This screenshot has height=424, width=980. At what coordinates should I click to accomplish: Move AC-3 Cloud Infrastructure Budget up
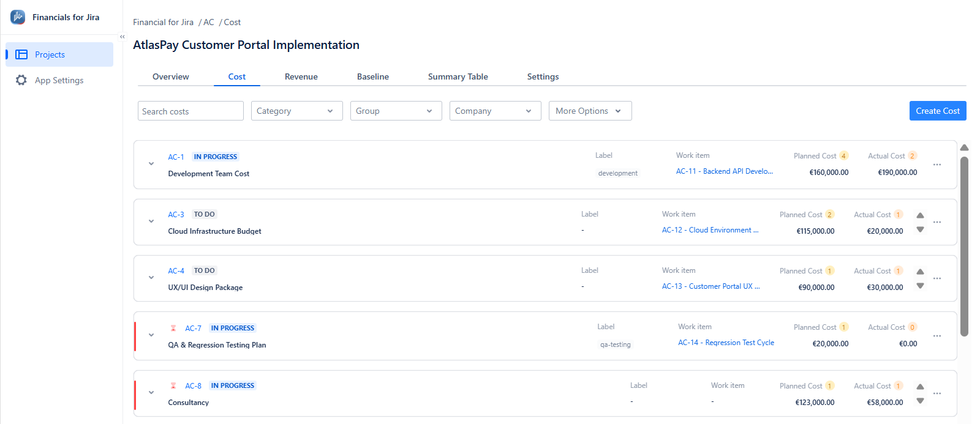click(x=920, y=215)
